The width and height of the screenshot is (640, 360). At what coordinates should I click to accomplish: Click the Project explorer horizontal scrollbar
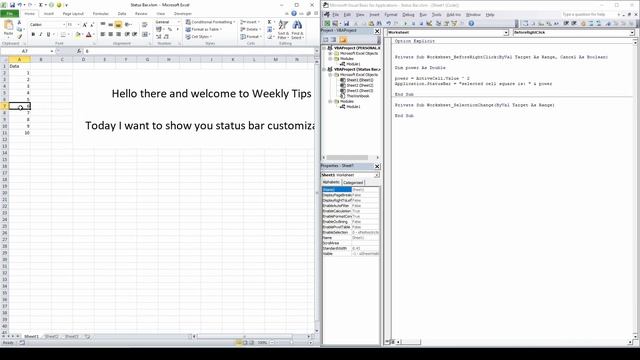(x=351, y=158)
